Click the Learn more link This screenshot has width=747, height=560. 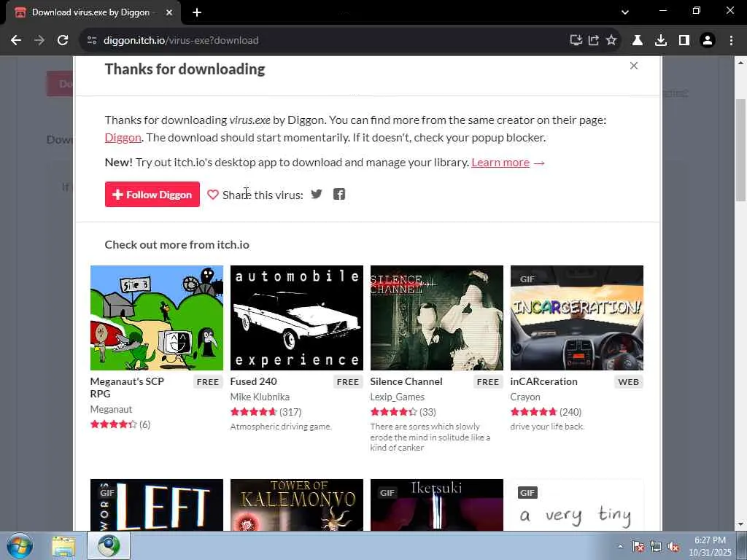click(500, 163)
